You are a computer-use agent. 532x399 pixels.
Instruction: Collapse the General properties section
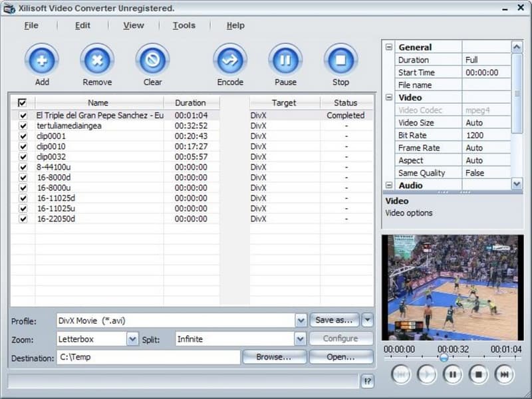point(390,47)
